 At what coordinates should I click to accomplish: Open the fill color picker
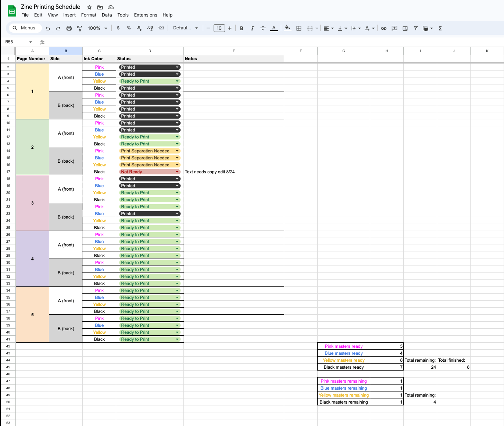[x=287, y=28]
